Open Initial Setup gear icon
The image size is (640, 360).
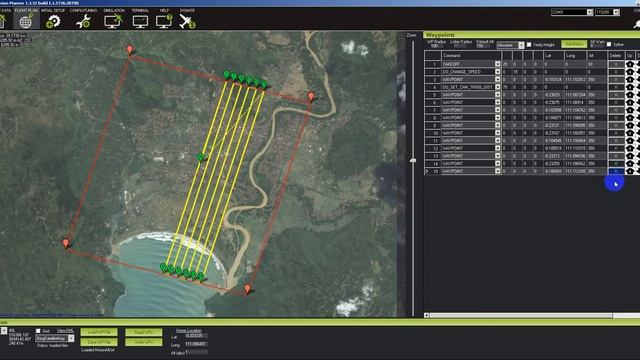tap(53, 21)
